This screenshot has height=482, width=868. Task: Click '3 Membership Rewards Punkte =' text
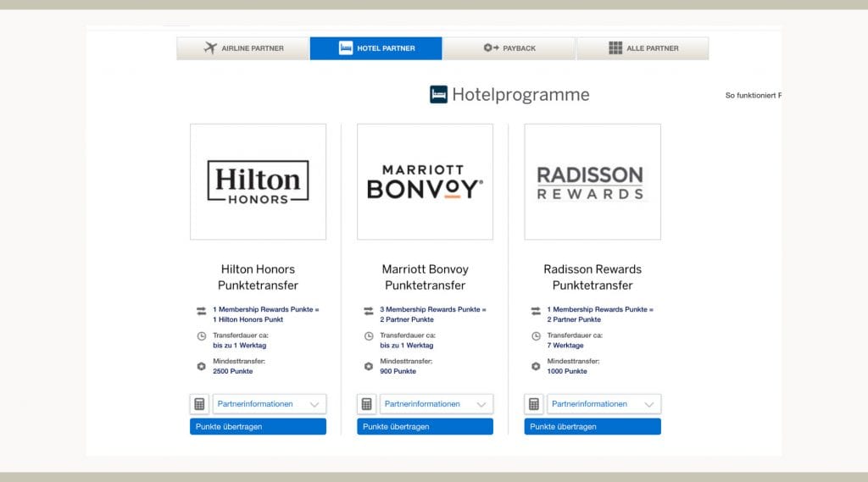click(x=433, y=309)
